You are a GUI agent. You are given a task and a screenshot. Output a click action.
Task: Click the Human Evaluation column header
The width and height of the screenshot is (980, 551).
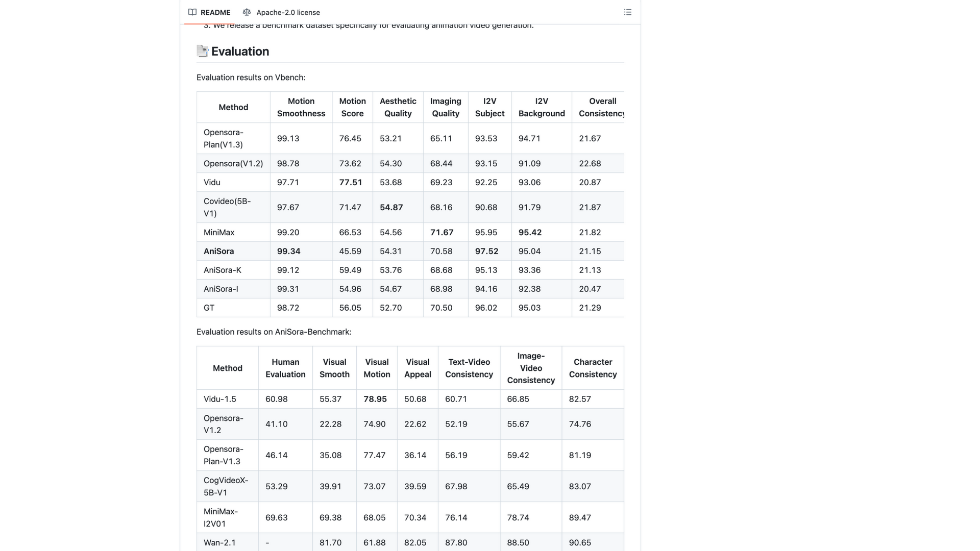[285, 368]
